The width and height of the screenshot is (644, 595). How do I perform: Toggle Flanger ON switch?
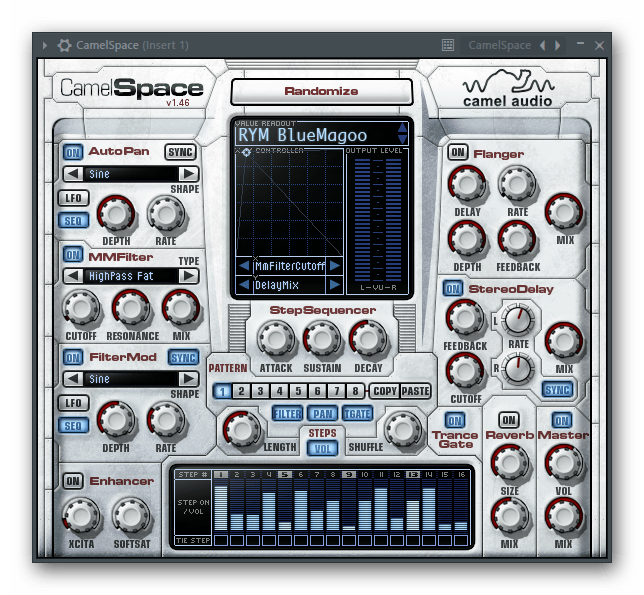click(x=458, y=153)
